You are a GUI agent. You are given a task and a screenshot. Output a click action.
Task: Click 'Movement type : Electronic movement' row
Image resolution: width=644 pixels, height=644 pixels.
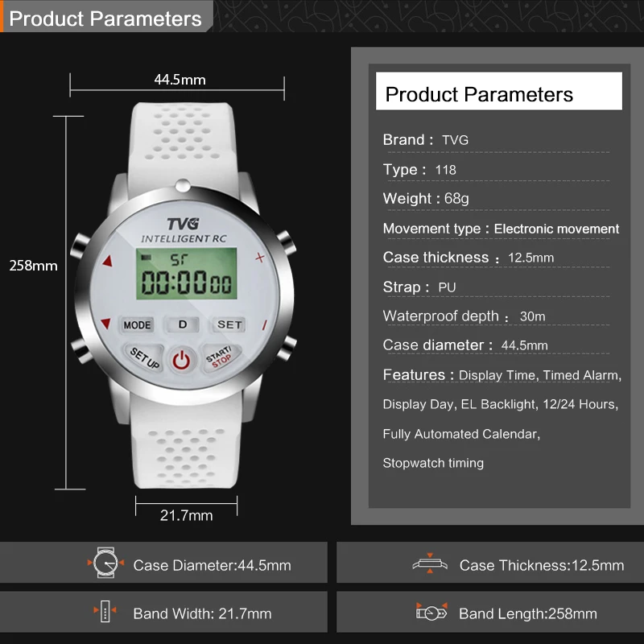(501, 229)
